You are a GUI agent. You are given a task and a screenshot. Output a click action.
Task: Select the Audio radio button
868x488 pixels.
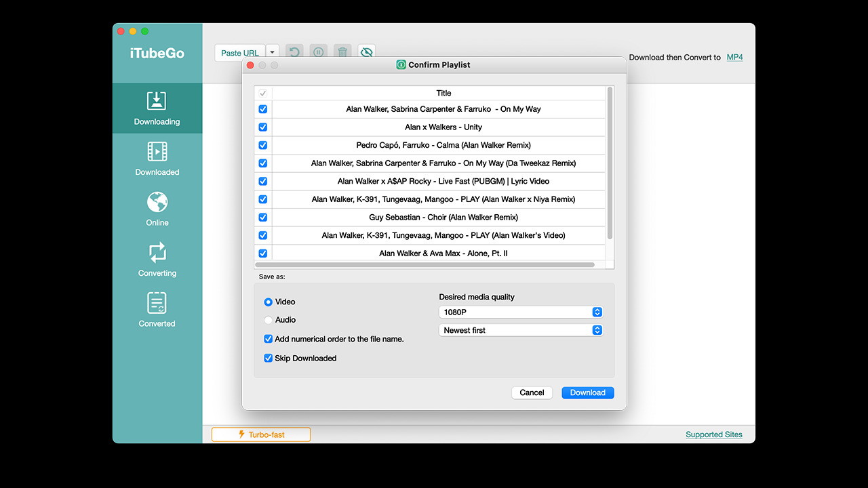269,320
